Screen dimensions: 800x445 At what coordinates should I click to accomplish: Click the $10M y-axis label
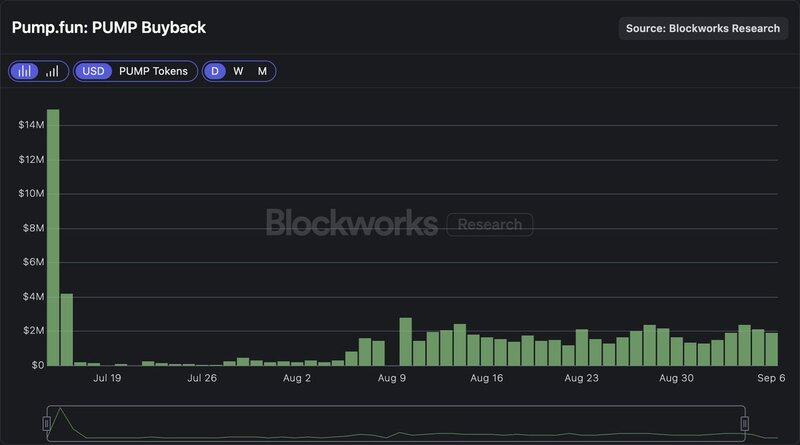tap(31, 193)
